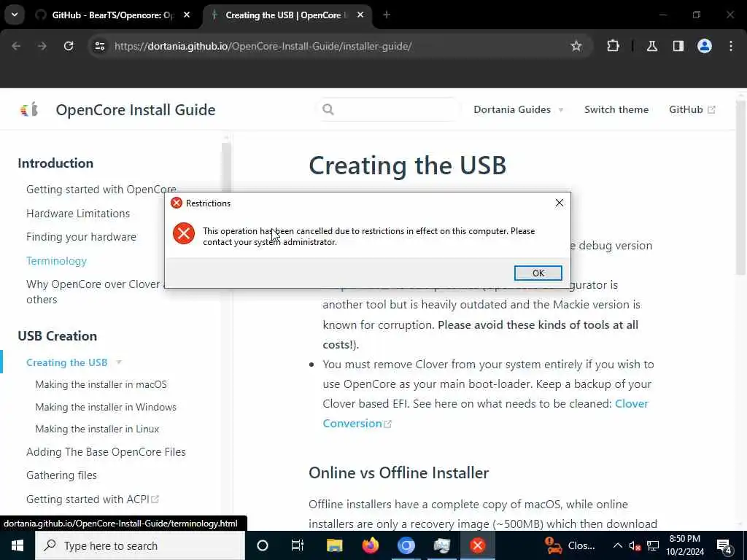Open the Extensions puzzle icon
Image resolution: width=747 pixels, height=560 pixels.
click(613, 46)
